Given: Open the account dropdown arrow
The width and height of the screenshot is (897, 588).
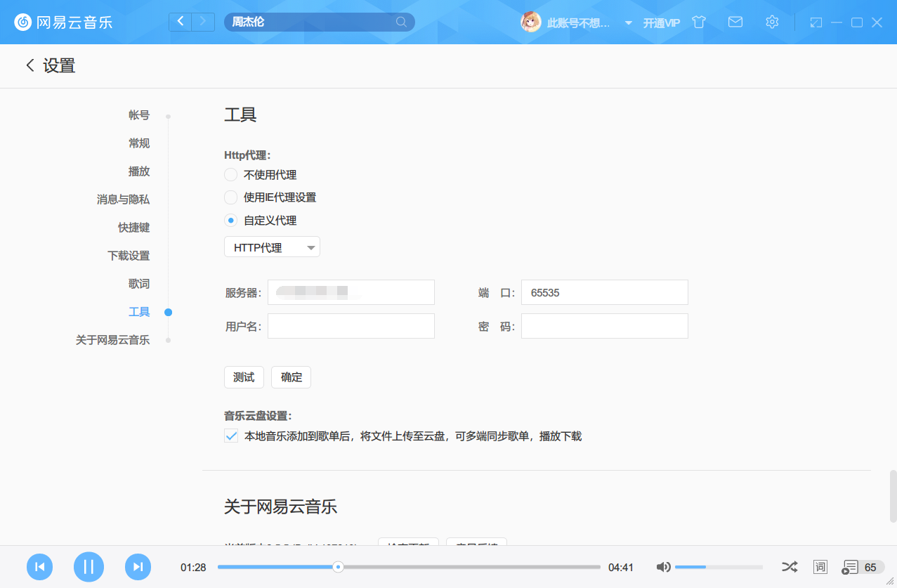Looking at the screenshot, I should tap(628, 22).
